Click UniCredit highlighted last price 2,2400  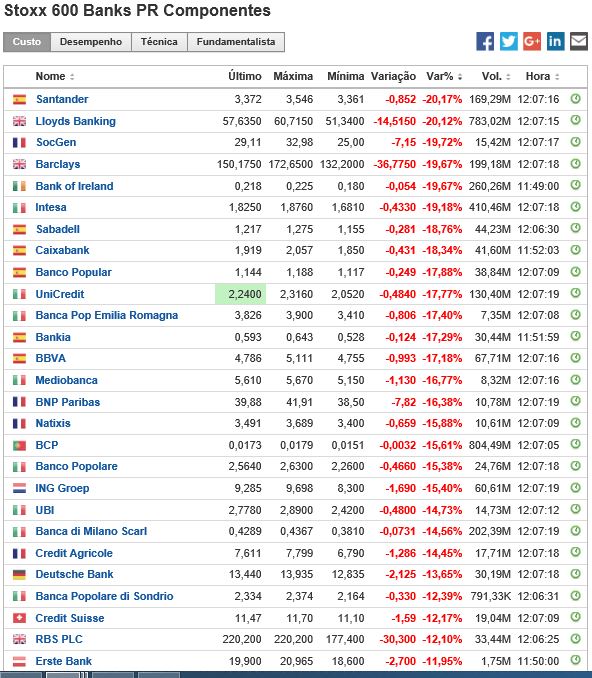point(240,294)
